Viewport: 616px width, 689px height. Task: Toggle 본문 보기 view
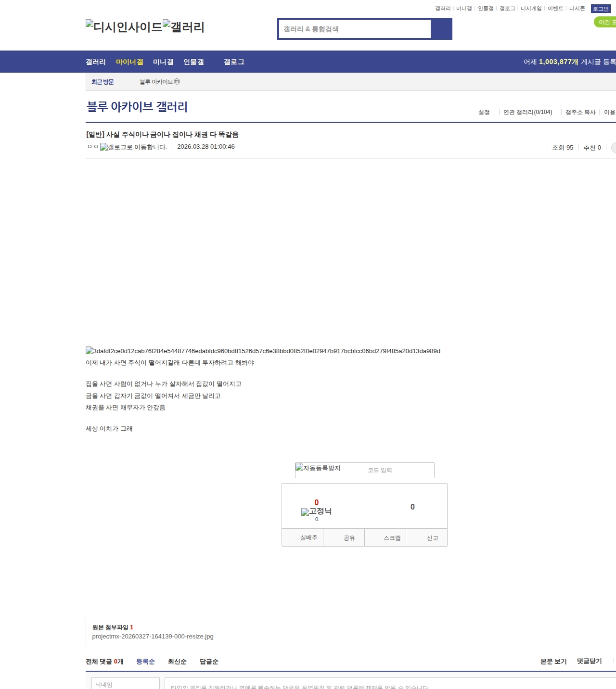click(x=554, y=661)
